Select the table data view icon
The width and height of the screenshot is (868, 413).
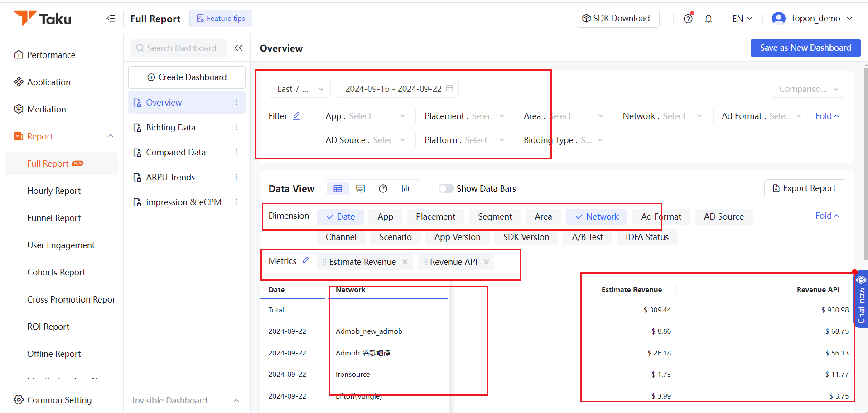coord(338,188)
